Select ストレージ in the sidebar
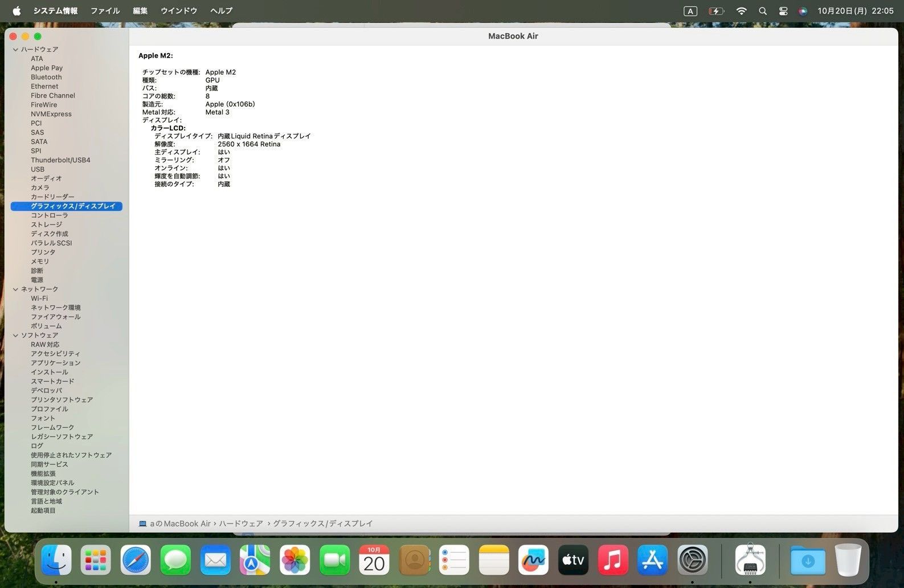Viewport: 904px width, 588px height. pos(46,224)
